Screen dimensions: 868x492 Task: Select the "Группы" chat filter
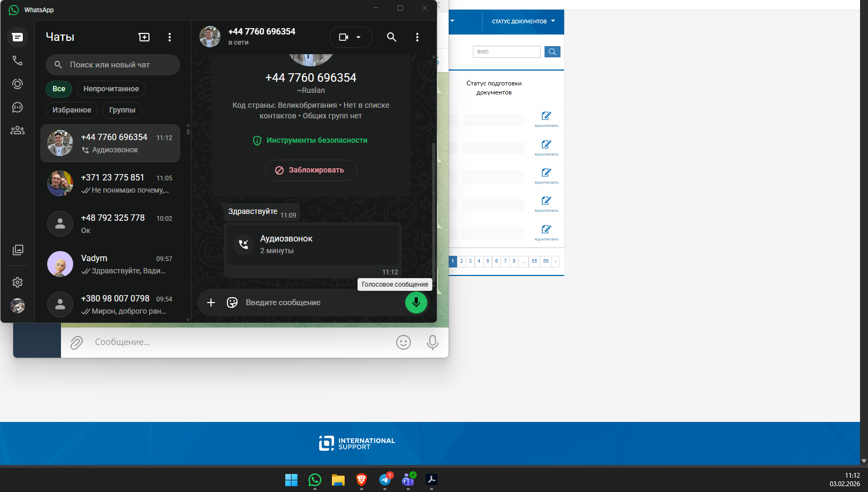point(122,110)
